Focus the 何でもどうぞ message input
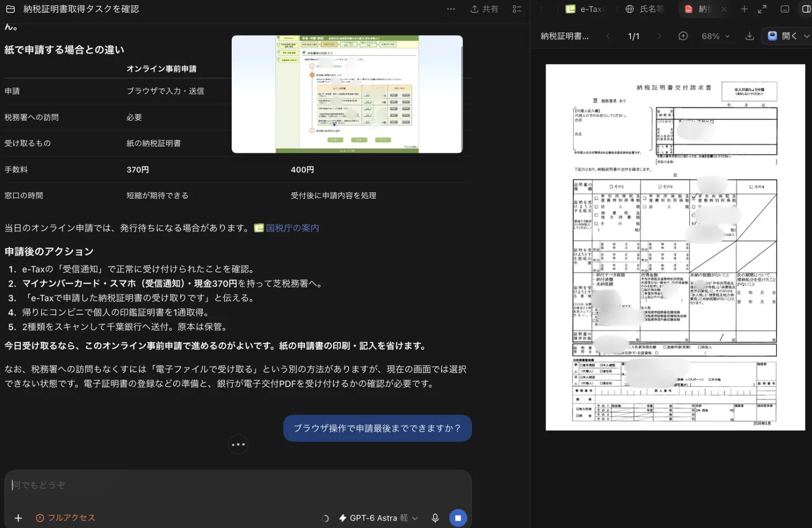 (238, 485)
